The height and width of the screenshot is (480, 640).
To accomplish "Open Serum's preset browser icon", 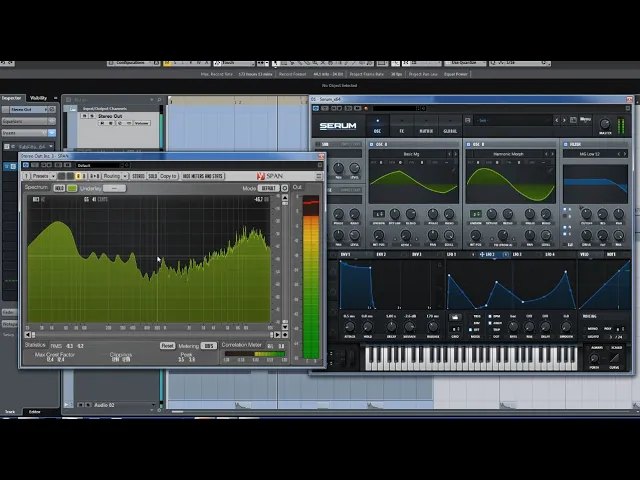I will pyautogui.click(x=573, y=120).
